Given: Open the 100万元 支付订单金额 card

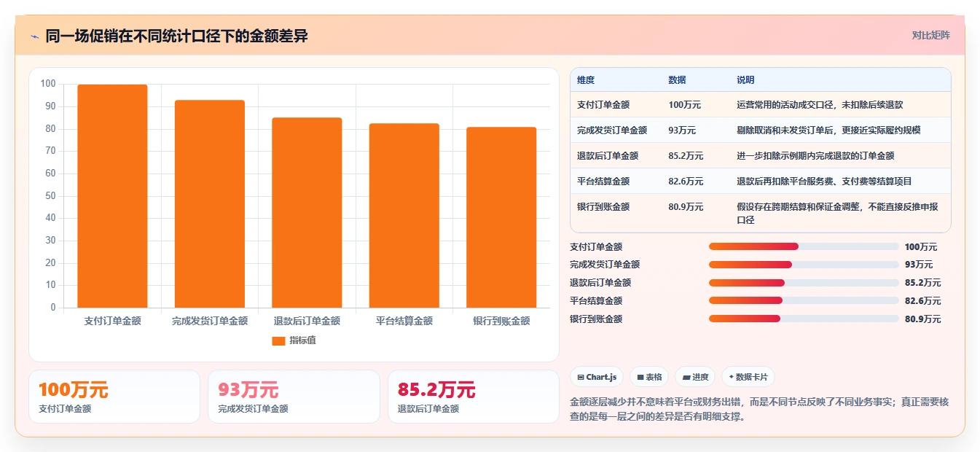Looking at the screenshot, I should click(x=114, y=397).
